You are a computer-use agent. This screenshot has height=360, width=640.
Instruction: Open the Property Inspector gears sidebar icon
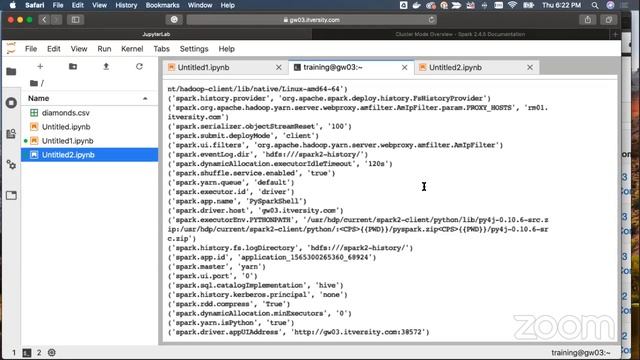point(11,164)
